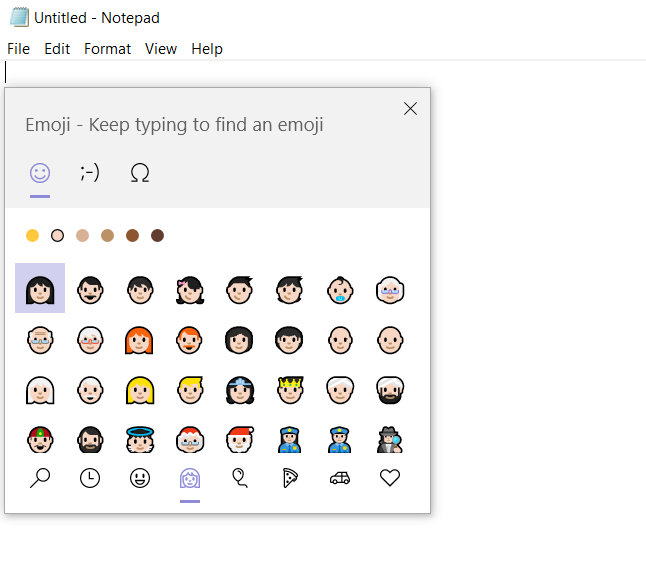Select balding old man with blue glasses emoji
Viewport: 646px width, 567px height.
pos(40,340)
